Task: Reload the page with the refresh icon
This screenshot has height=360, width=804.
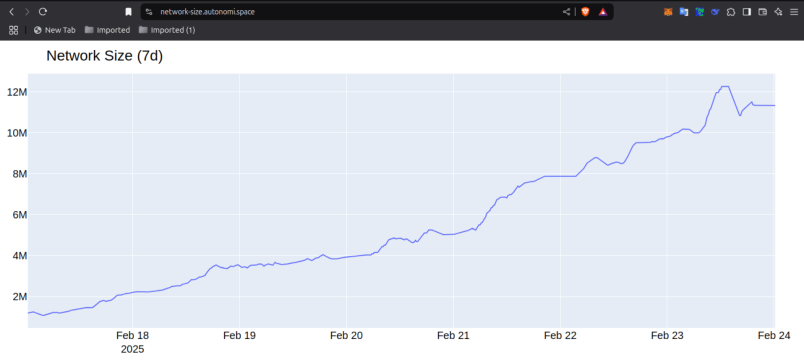Action: (43, 12)
